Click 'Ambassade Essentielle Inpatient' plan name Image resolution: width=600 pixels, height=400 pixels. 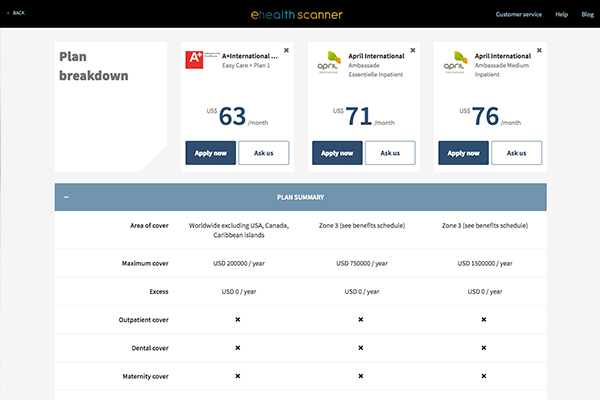click(375, 70)
